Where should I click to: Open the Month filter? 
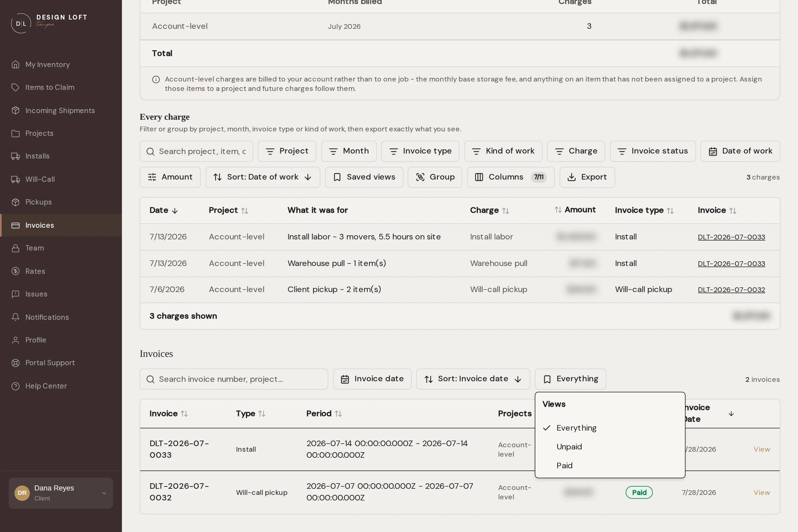click(x=349, y=151)
